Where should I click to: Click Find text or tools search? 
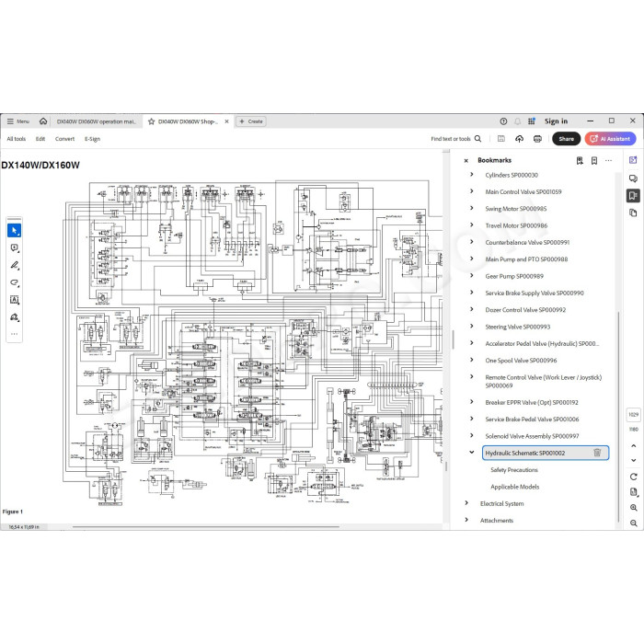tap(456, 139)
